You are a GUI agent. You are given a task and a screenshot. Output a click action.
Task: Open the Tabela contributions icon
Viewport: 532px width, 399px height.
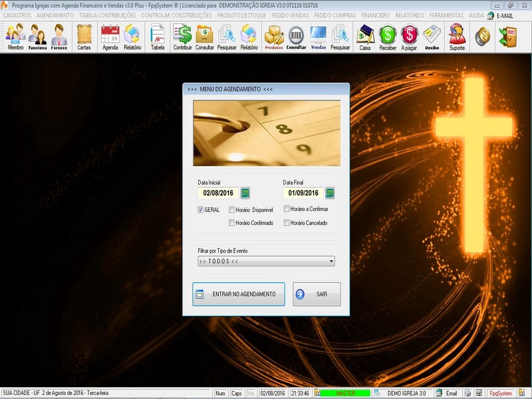pos(158,37)
